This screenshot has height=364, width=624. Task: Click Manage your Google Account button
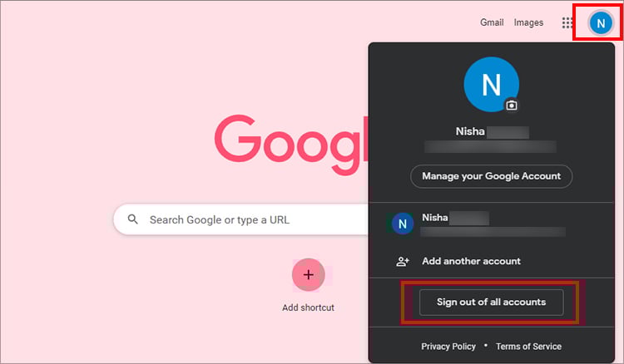492,176
